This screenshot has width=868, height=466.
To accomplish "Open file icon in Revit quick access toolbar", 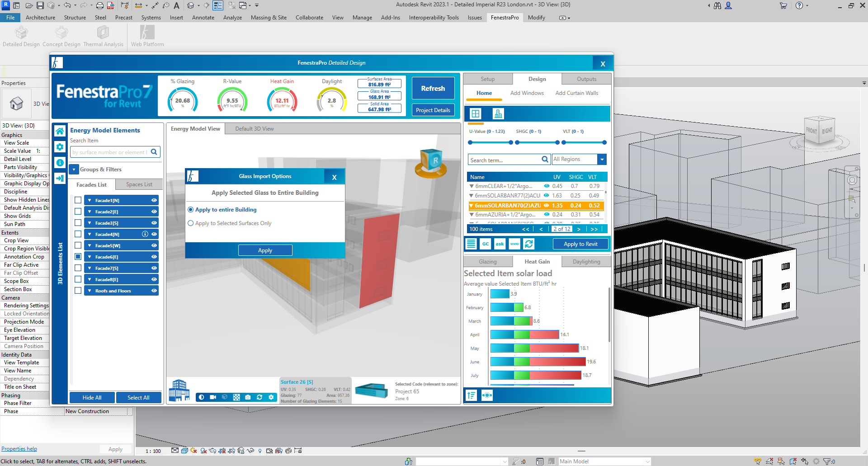I will click(29, 5).
